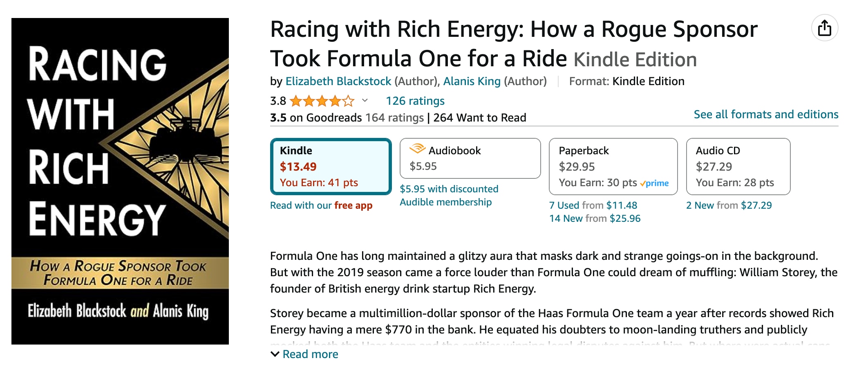Click the Audible logo icon
This screenshot has height=365, width=868.
tap(417, 149)
